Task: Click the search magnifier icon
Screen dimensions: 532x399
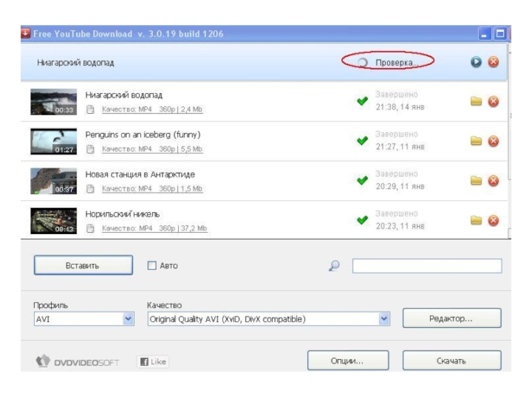Action: pyautogui.click(x=334, y=265)
